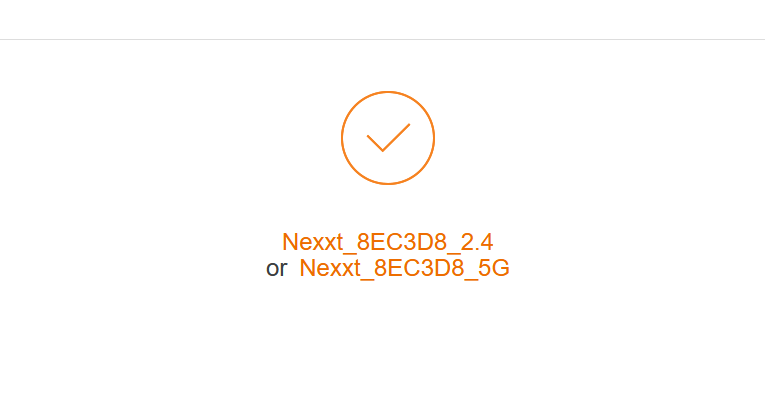Click the gray horizontal divider line
The width and height of the screenshot is (765, 419).
[382, 40]
